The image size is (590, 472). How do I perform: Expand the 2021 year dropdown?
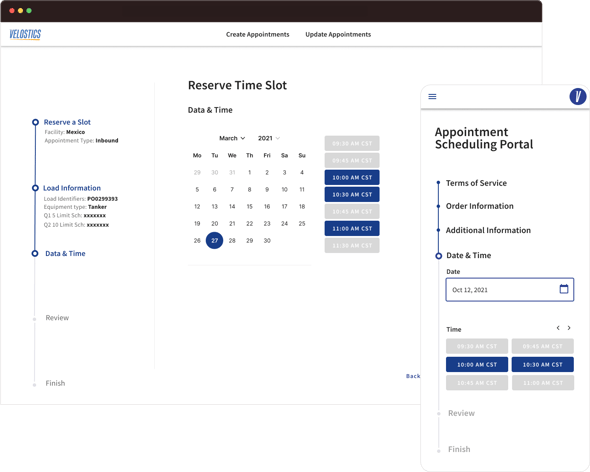[269, 138]
